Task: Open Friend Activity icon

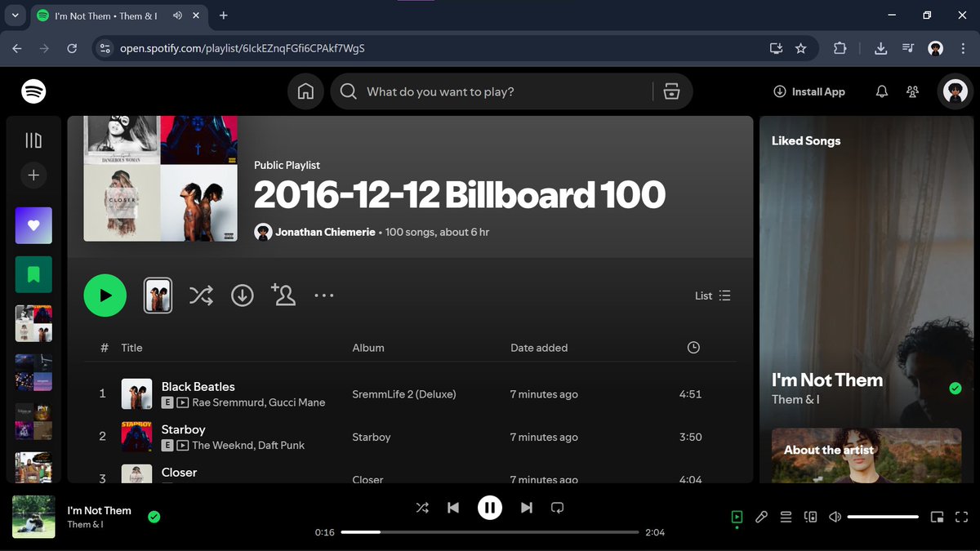Action: 913,91
